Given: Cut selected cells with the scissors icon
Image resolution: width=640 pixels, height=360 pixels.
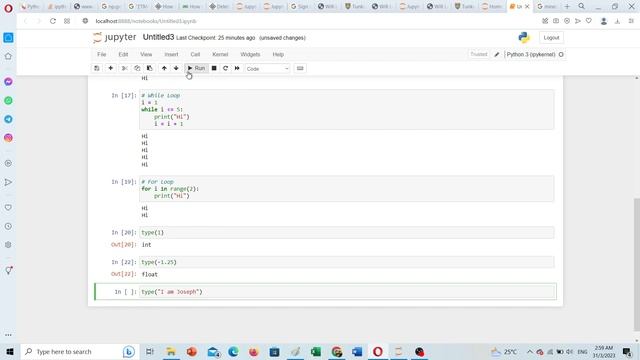Looking at the screenshot, I should [124, 69].
